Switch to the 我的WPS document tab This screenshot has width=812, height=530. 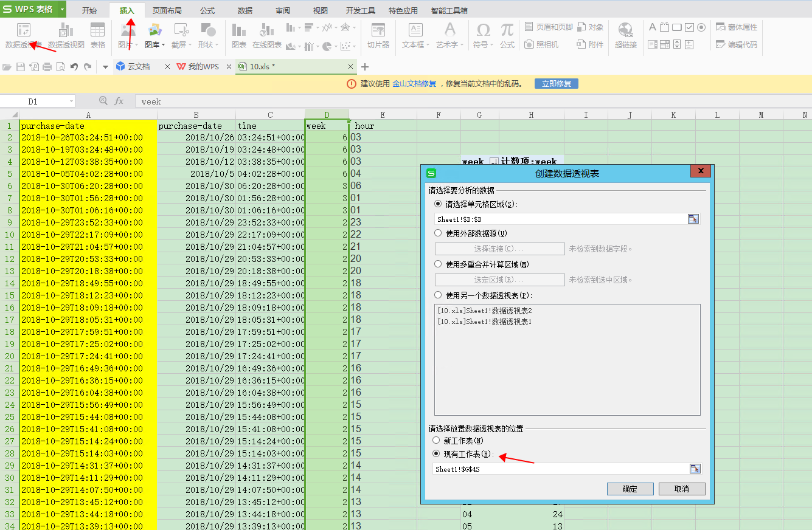pos(203,66)
